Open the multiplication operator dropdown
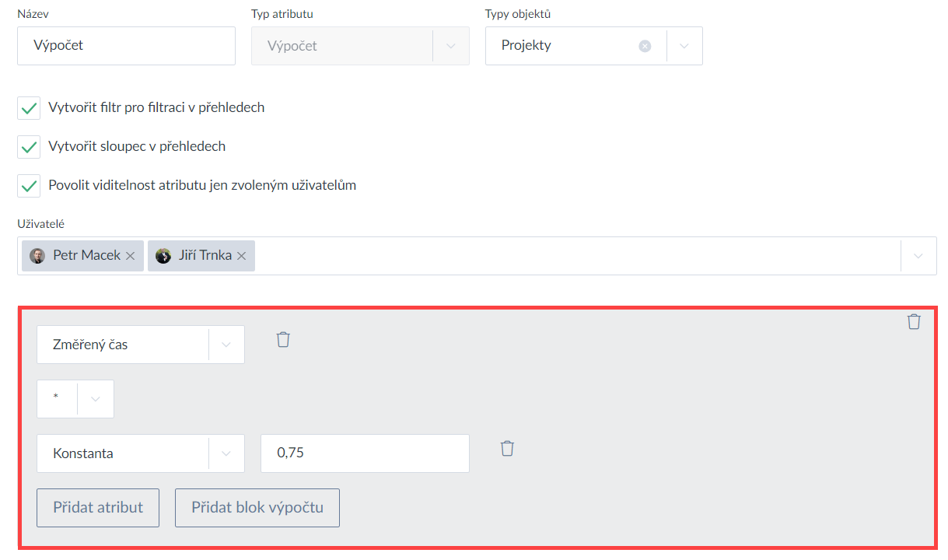The image size is (948, 560). pos(96,399)
